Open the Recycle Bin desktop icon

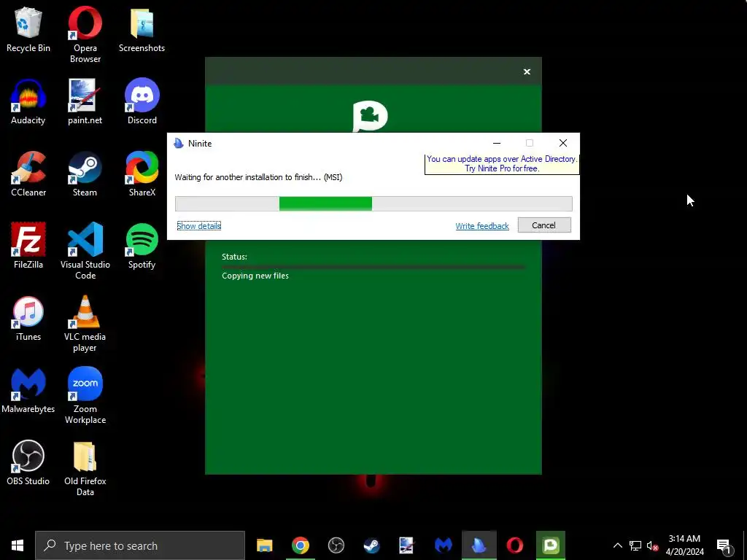(28, 29)
